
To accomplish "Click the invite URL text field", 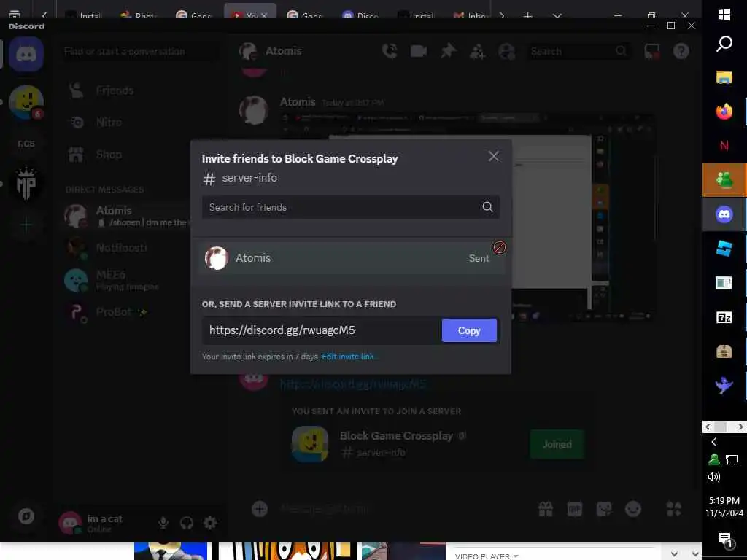I will click(322, 330).
